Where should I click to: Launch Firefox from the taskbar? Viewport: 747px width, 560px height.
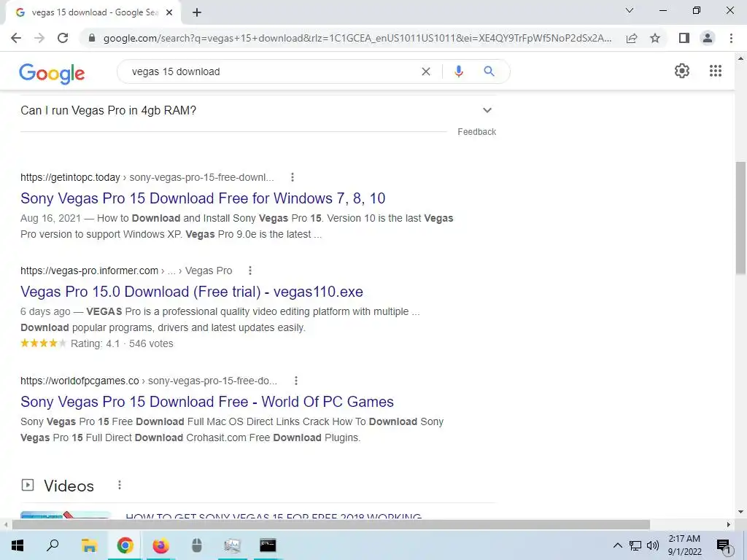[x=160, y=545]
